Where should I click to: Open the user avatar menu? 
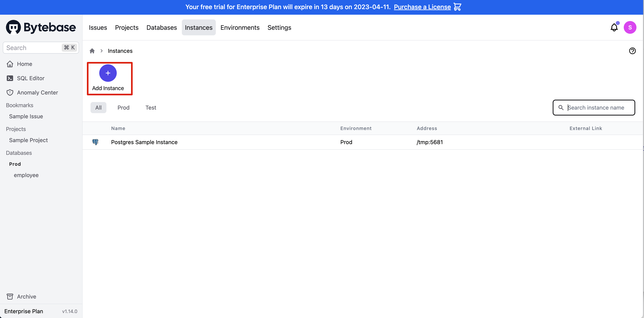pyautogui.click(x=630, y=27)
